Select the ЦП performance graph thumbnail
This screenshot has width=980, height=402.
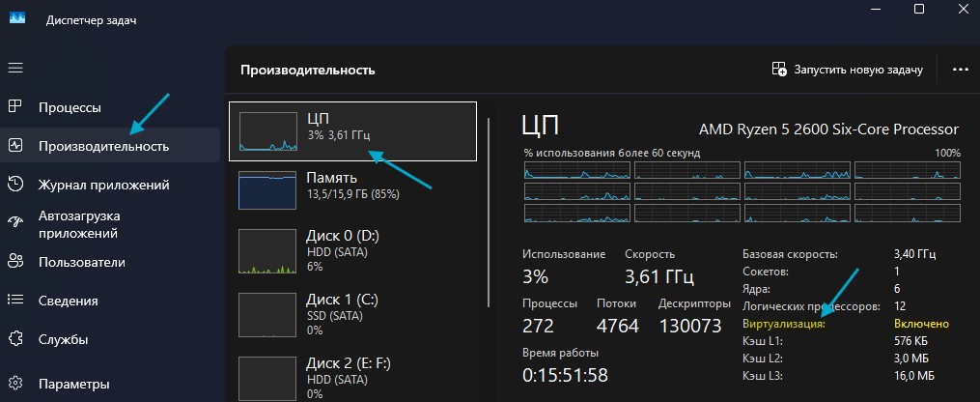[268, 131]
